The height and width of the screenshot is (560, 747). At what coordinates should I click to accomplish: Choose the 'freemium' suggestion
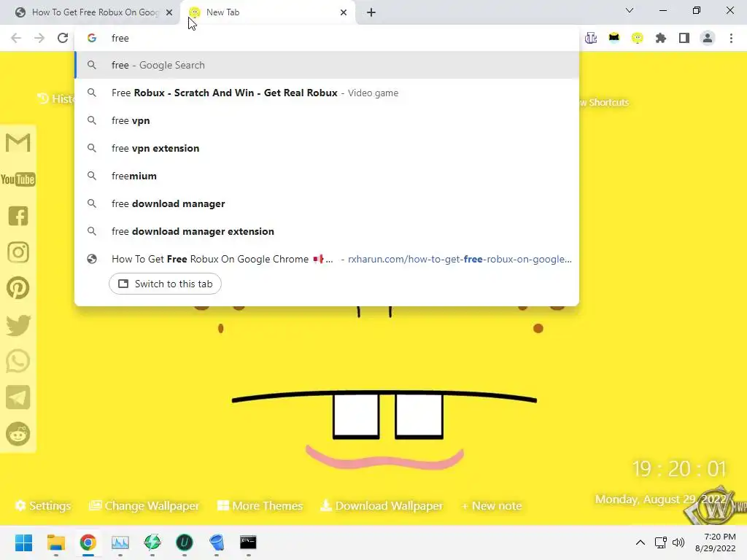(327, 176)
